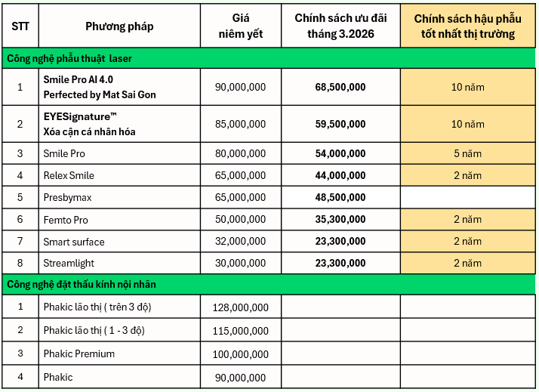
Task: Select the "Giá niêm yết" header cell
Action: tap(239, 26)
